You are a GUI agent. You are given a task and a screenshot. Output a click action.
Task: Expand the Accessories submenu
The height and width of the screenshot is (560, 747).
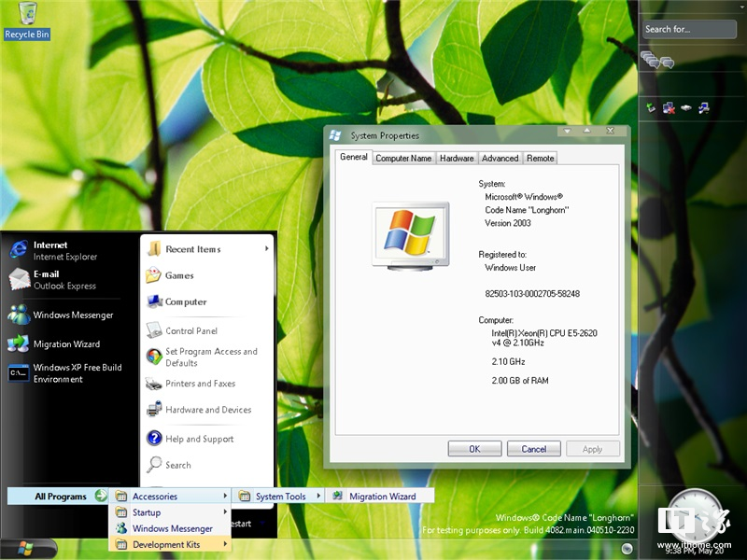pos(170,497)
